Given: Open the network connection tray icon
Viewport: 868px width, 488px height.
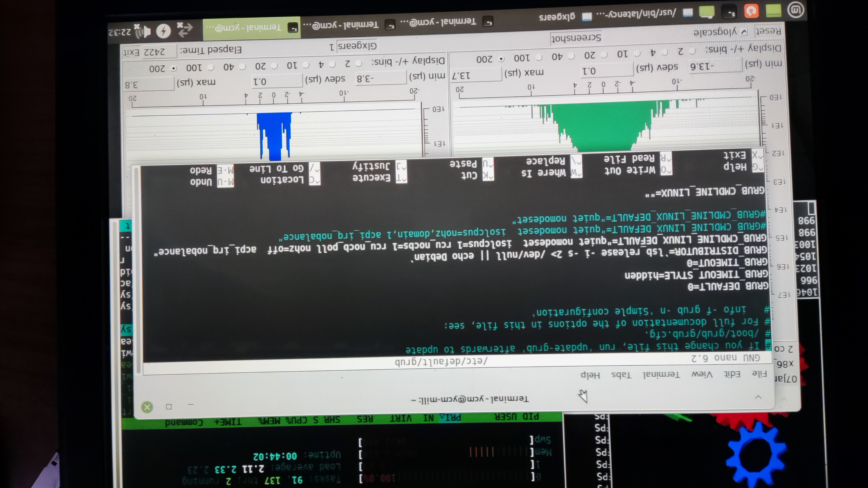Looking at the screenshot, I should pyautogui.click(x=185, y=30).
